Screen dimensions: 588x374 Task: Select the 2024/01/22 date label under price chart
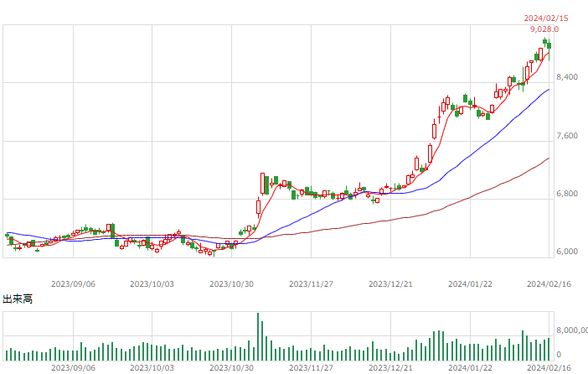click(470, 284)
